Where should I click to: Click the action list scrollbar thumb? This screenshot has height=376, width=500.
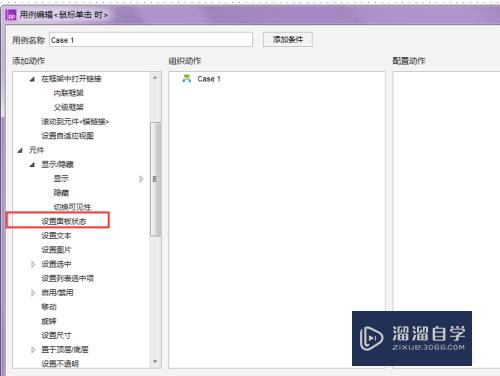(x=155, y=179)
